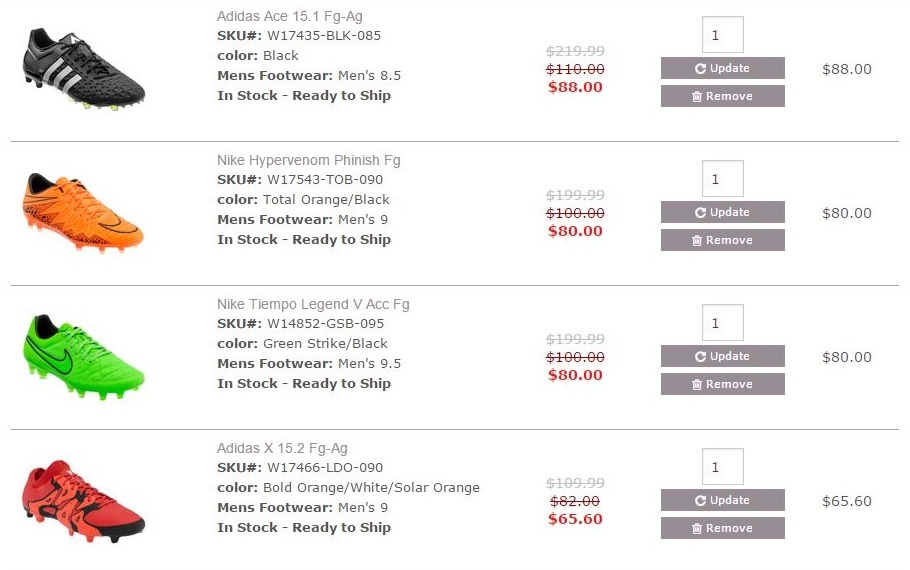The width and height of the screenshot is (910, 570).
Task: Click quantity input for Nike Tiempo Legend
Action: tap(722, 323)
